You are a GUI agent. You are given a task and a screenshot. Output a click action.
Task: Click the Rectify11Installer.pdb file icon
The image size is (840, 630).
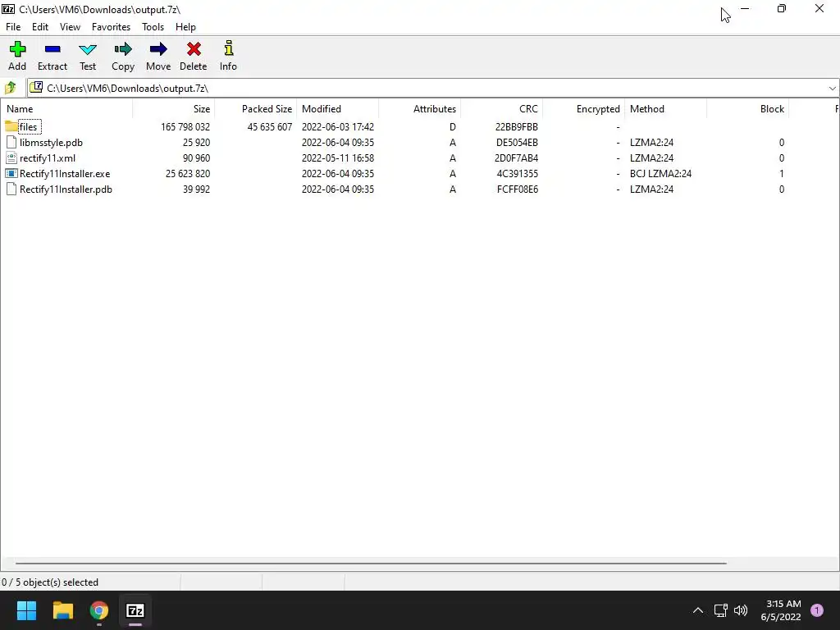[11, 189]
